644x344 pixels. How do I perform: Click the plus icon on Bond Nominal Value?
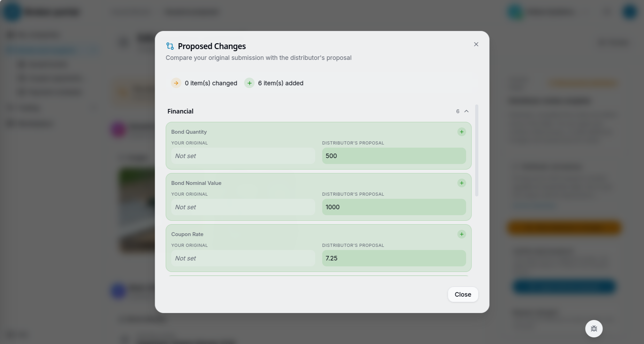pyautogui.click(x=461, y=183)
